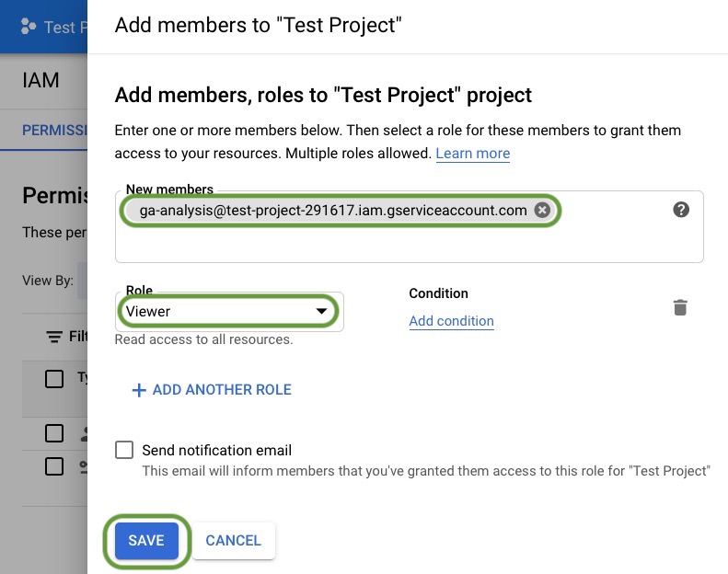Click the Add condition link
The image size is (728, 574).
coord(451,321)
